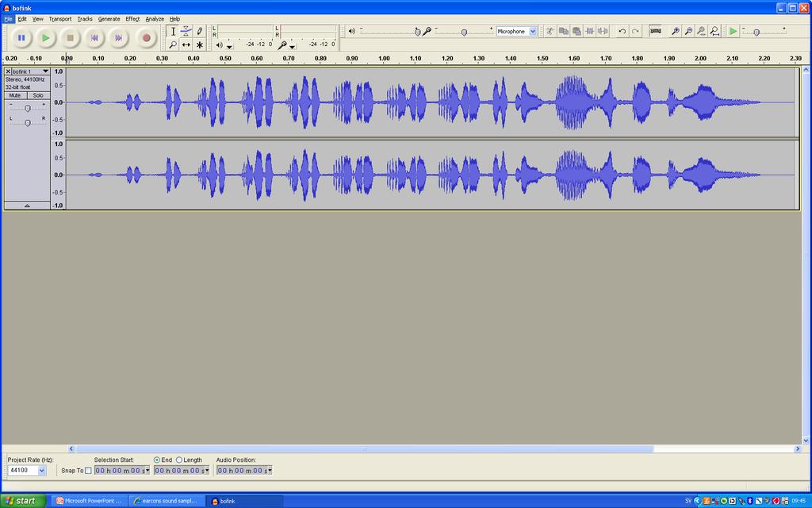812x508 pixels.
Task: Open the File menu
Action: tap(8, 19)
